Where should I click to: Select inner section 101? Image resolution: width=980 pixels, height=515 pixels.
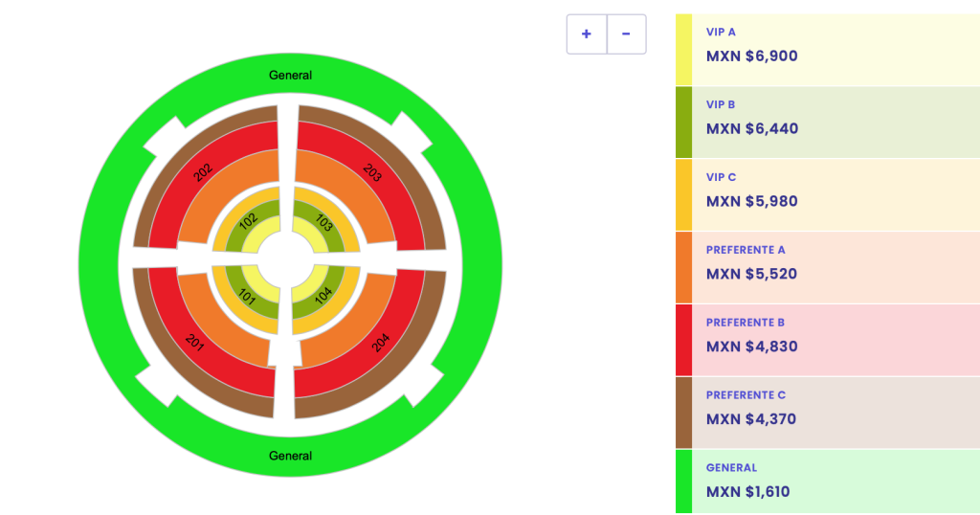[x=247, y=297]
